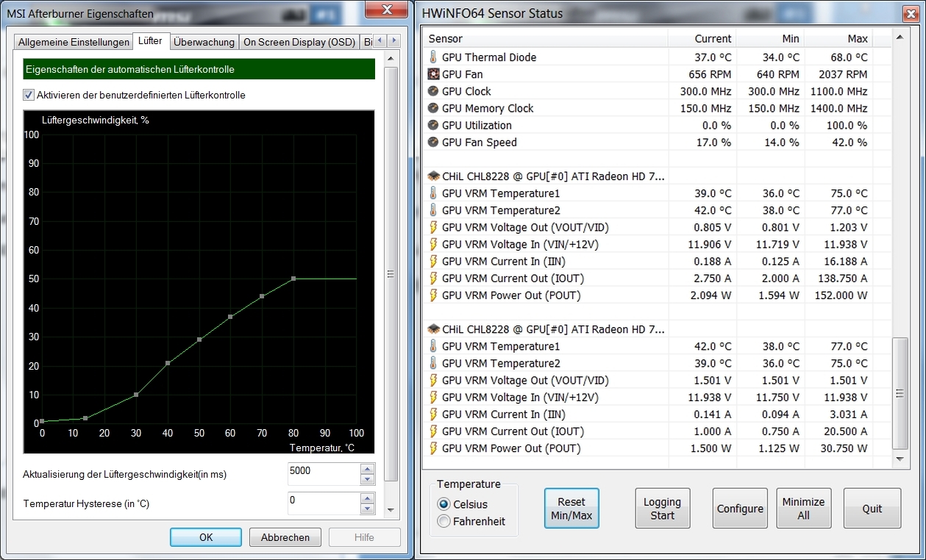Click lightning icon beside 0.805 V Voltage Out
The height and width of the screenshot is (560, 926).
(x=433, y=227)
